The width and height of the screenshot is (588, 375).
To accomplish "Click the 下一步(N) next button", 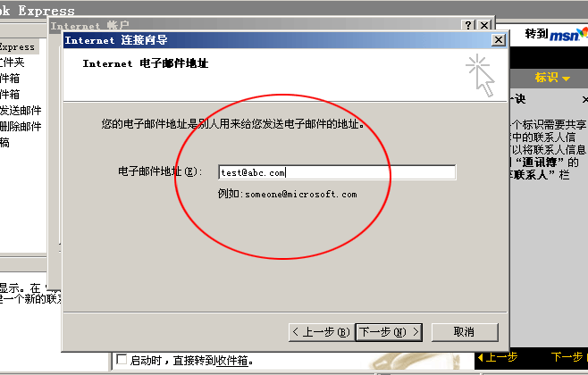I will (x=389, y=332).
